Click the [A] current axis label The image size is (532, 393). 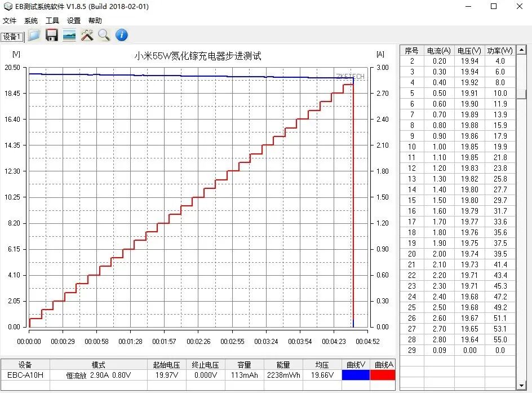pyautogui.click(x=380, y=54)
